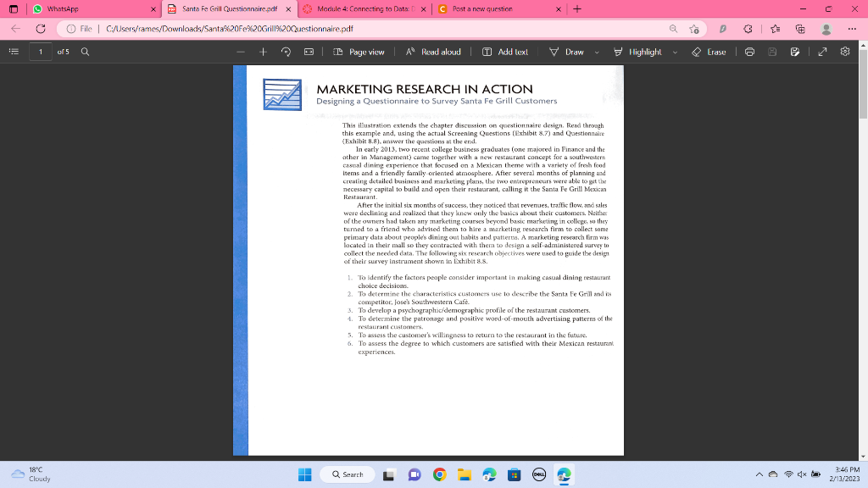Click scroll-down arrow of scrollbar
The height and width of the screenshot is (488, 868).
tap(863, 457)
